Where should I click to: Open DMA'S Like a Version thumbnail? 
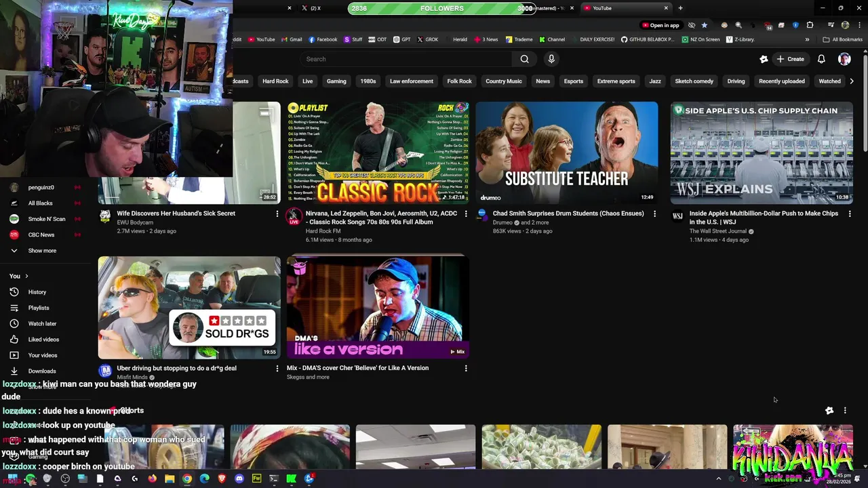pos(378,307)
